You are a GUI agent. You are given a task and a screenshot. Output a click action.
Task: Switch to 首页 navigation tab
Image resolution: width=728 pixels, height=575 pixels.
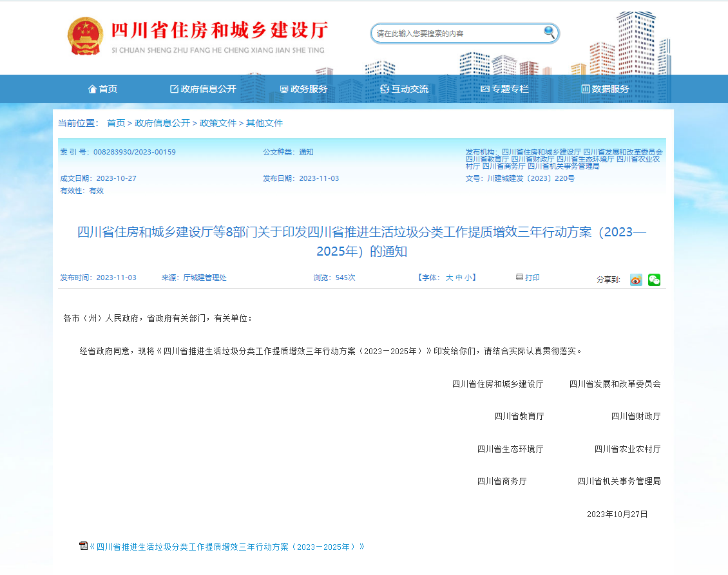pos(105,89)
